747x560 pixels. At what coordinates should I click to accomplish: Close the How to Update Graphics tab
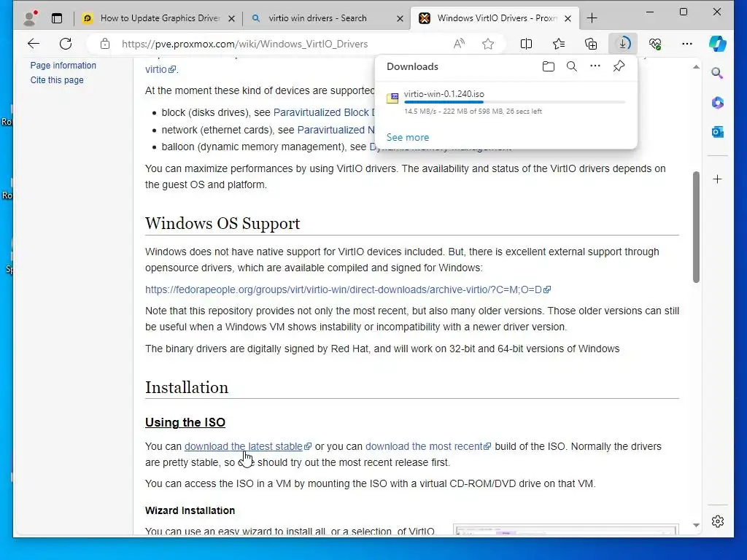231,18
